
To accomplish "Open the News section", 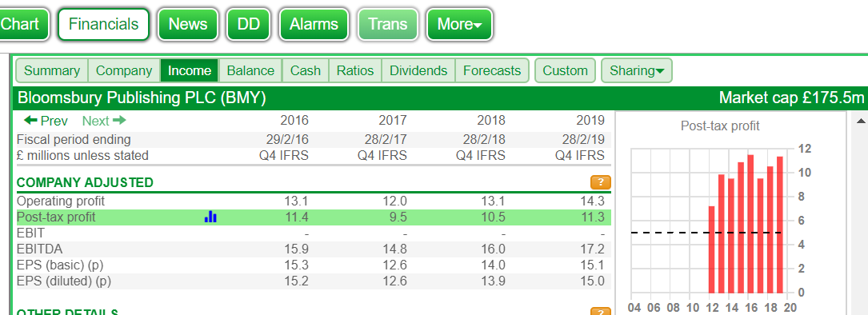I will pyautogui.click(x=188, y=24).
